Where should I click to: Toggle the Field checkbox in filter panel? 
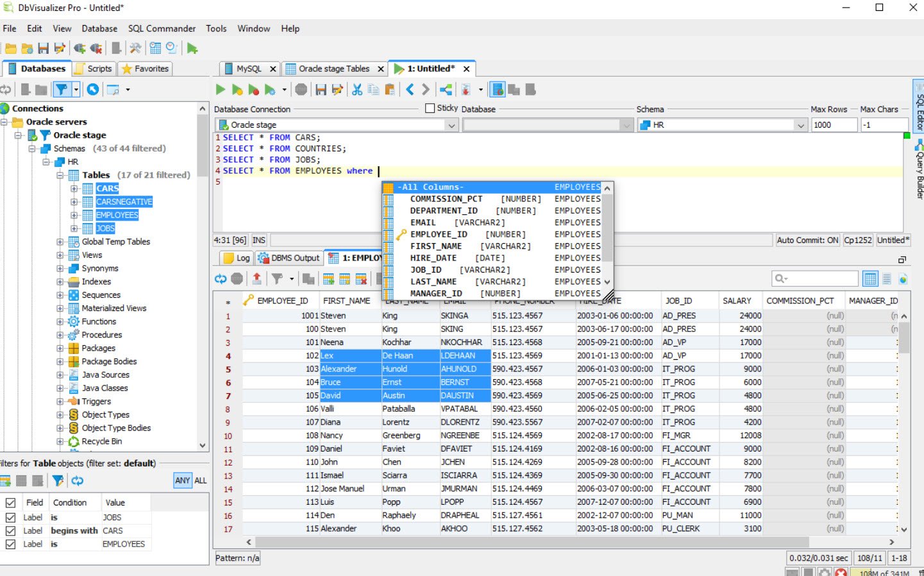pyautogui.click(x=12, y=502)
